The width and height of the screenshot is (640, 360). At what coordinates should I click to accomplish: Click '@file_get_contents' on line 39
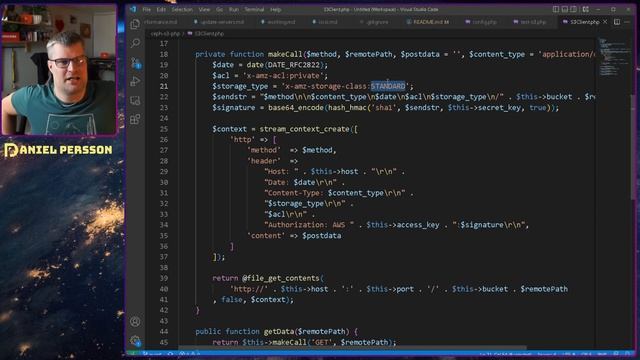[x=281, y=278]
